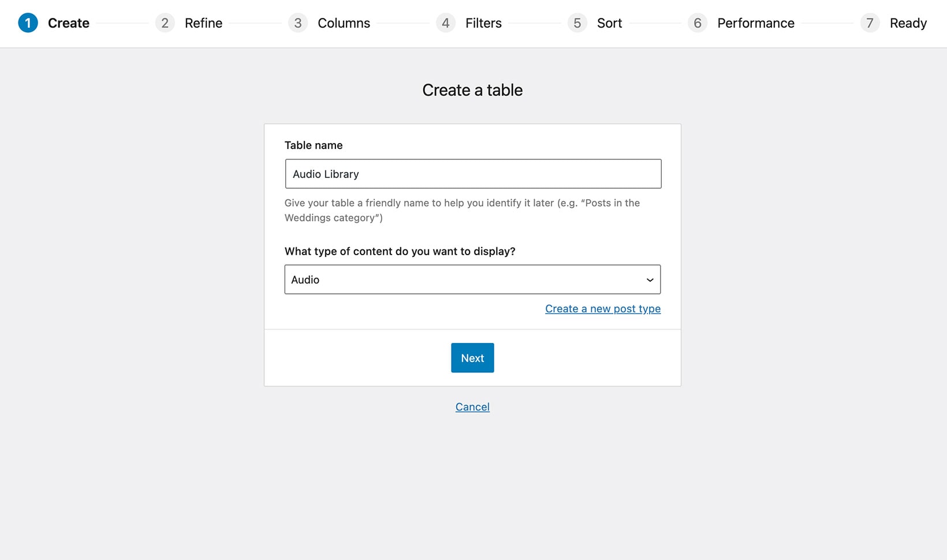
Task: Expand the content type list showing Audio
Action: click(x=472, y=279)
